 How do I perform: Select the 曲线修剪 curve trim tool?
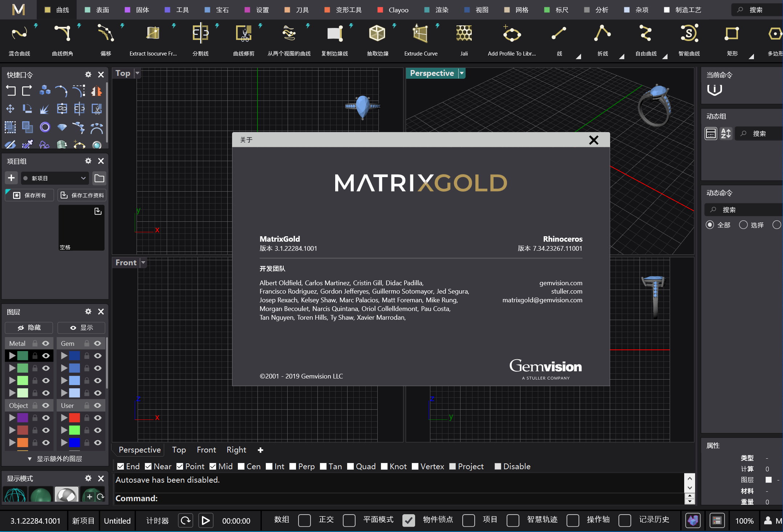click(x=244, y=39)
